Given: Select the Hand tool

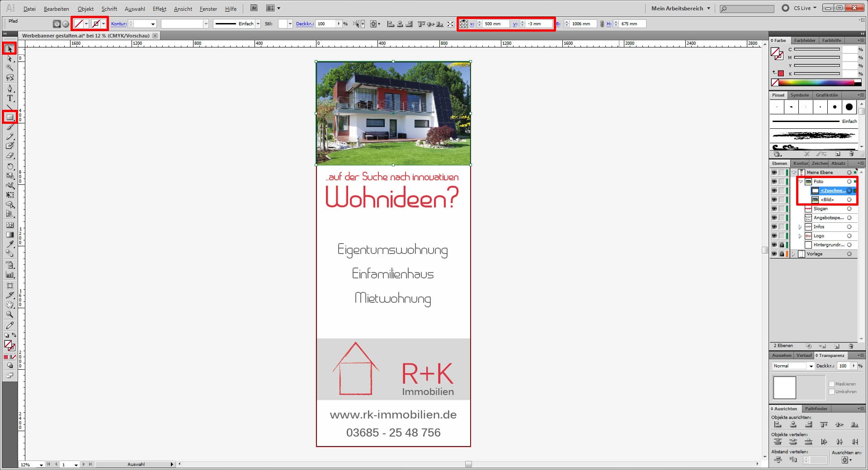Looking at the screenshot, I should 9,304.
